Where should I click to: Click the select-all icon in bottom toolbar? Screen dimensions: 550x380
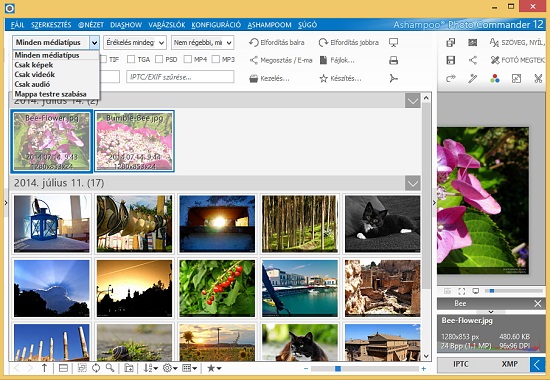click(x=82, y=368)
